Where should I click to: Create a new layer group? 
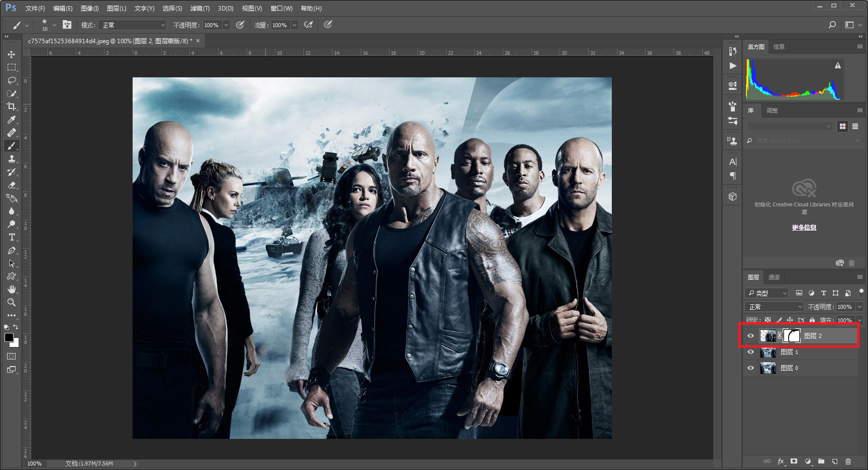click(821, 461)
